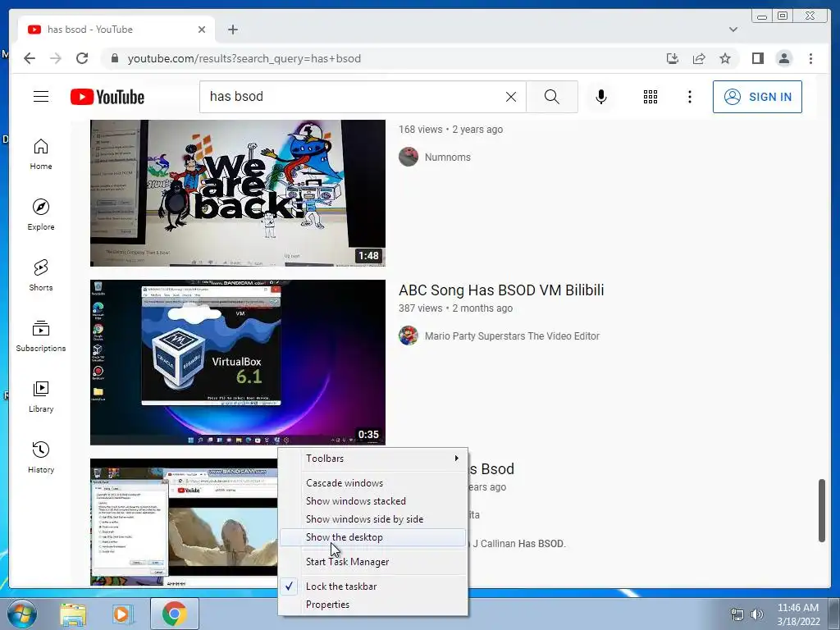
Task: Open ABC Song Has BSOD VM Bilibili title
Action: pos(501,290)
